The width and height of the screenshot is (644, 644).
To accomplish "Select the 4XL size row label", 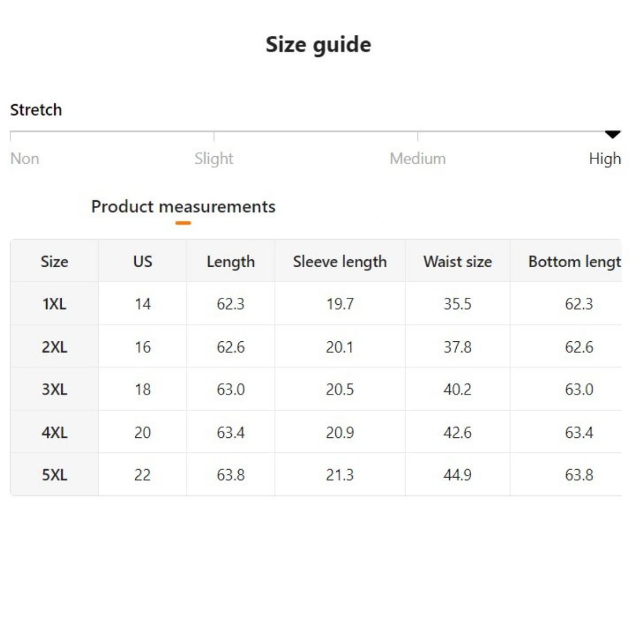I will point(54,433).
